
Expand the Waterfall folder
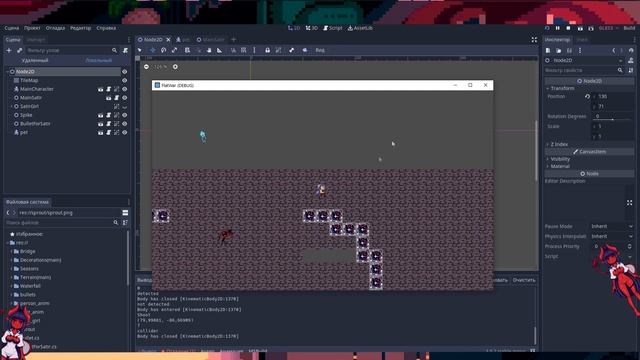12,286
